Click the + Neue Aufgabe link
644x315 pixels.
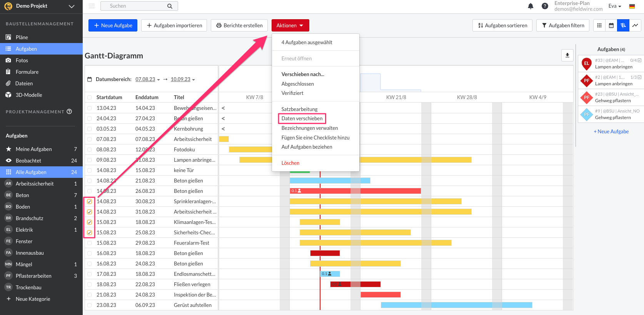(x=611, y=131)
